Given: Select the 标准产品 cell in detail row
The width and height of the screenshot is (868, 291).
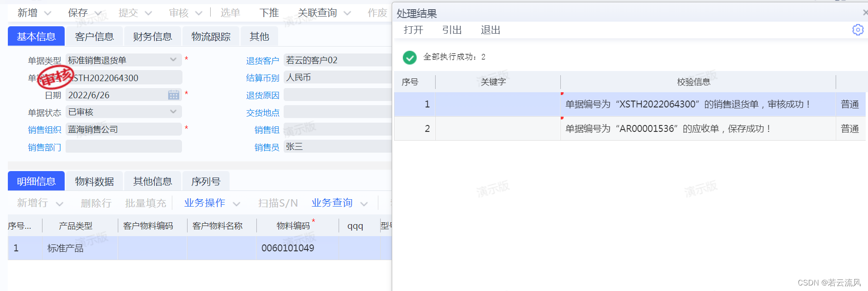Looking at the screenshot, I should pos(80,248).
